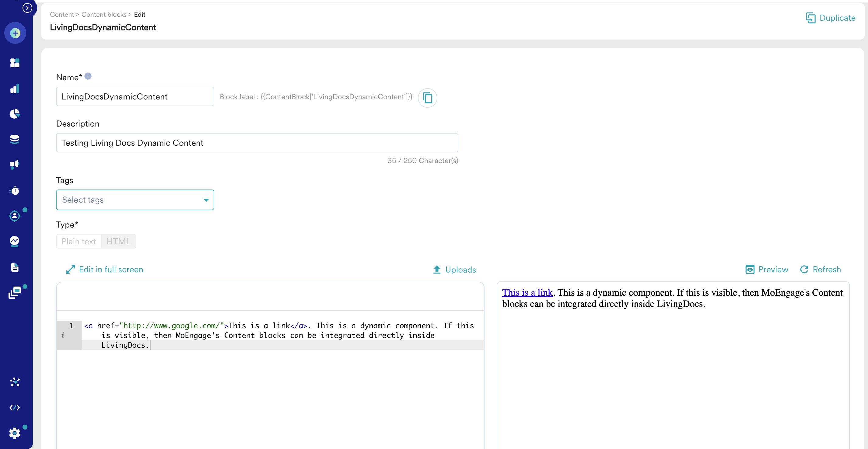Open the pie chart segmentation icon
Image resolution: width=868 pixels, height=449 pixels.
[15, 114]
